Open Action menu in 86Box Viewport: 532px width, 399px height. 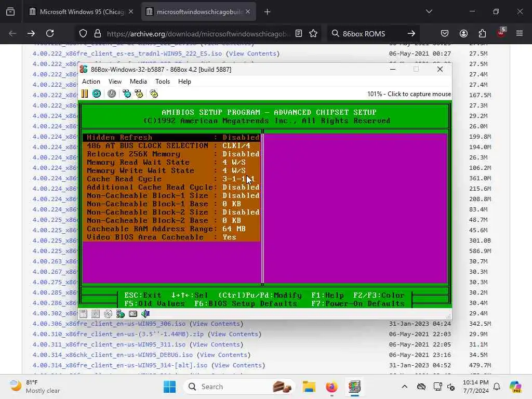click(91, 82)
